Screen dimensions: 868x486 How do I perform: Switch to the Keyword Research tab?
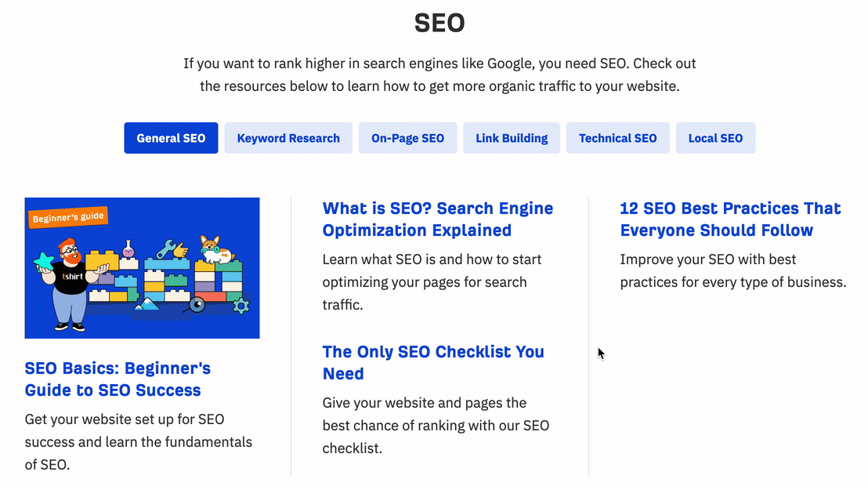point(288,137)
